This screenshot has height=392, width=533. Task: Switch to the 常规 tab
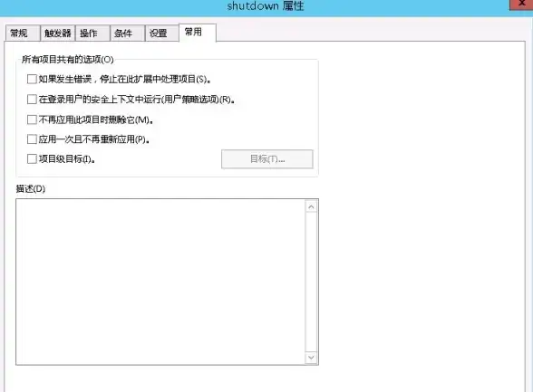(x=23, y=33)
